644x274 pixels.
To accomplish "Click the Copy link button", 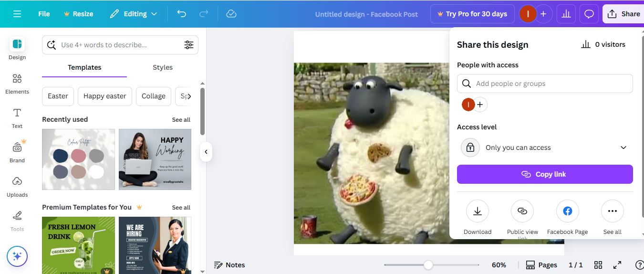I will point(545,174).
